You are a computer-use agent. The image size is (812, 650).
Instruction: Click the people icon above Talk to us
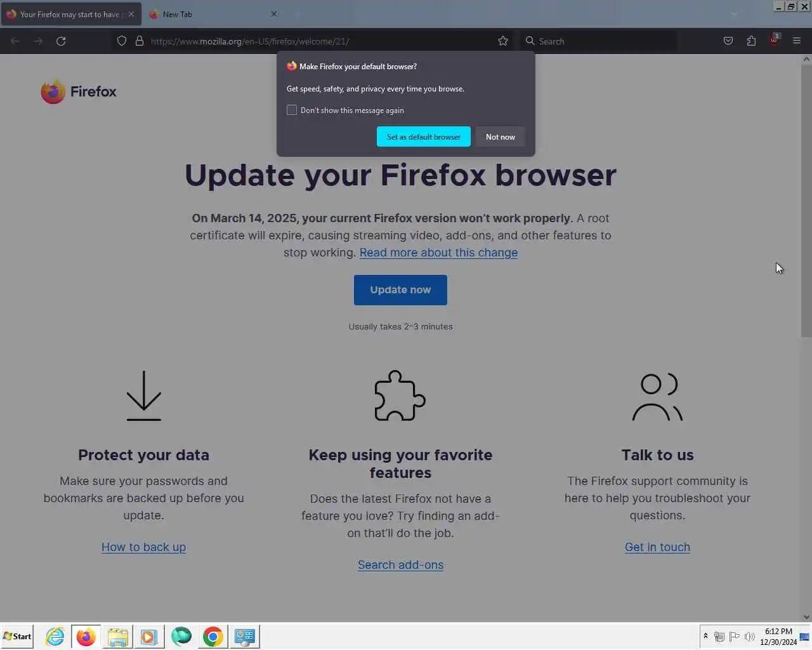click(657, 397)
